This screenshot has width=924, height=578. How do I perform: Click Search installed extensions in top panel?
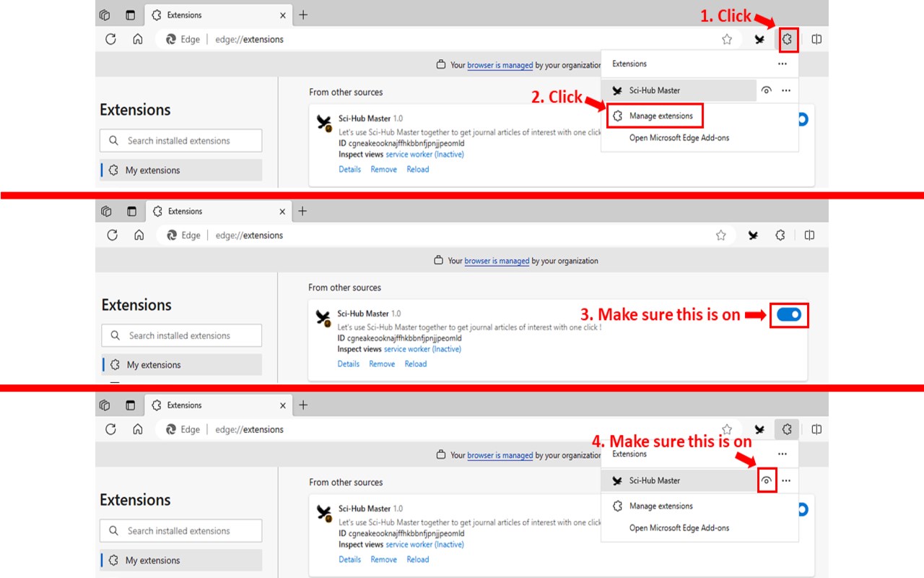pos(180,141)
